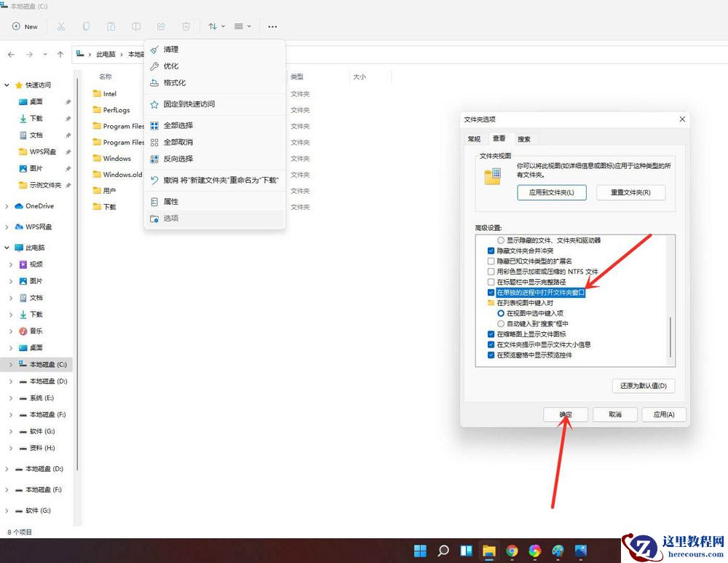
Task: Click the Share icon in the toolbar
Action: 159,26
